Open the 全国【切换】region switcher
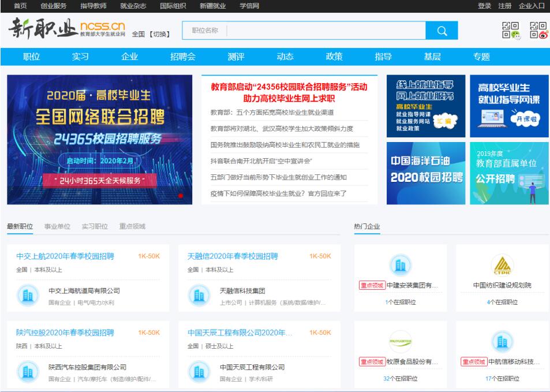 [x=153, y=32]
